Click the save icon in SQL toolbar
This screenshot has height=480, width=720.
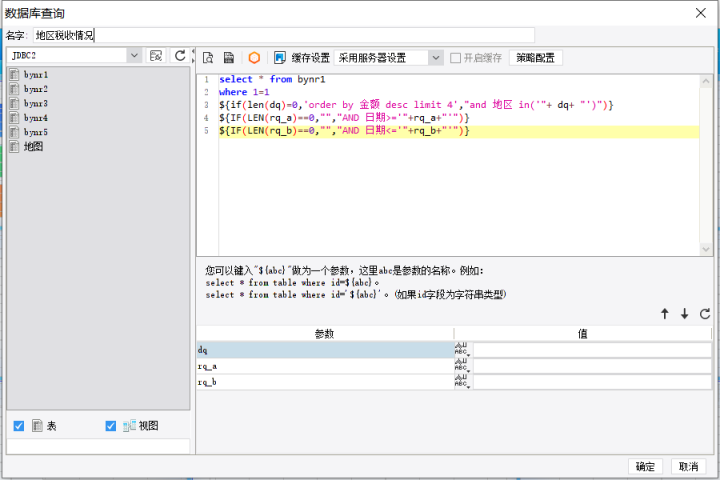(x=229, y=58)
